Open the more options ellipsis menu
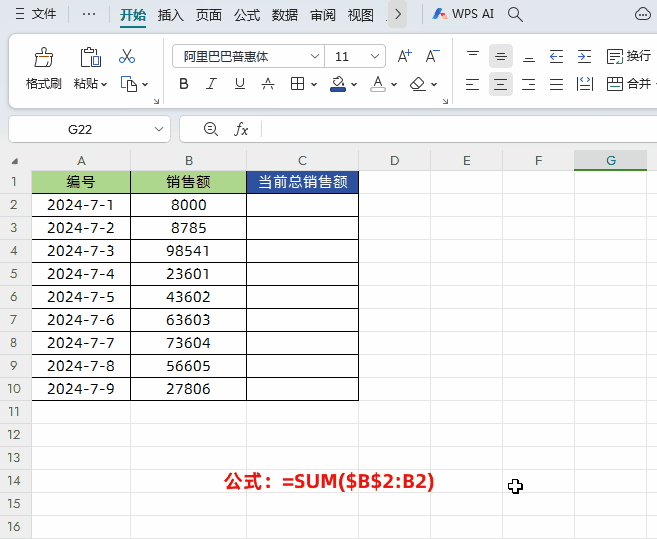 coord(89,14)
